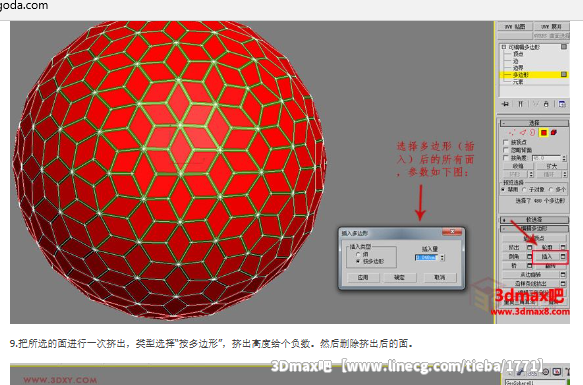Collapse the 编辑多边形 rollout header

click(534, 228)
